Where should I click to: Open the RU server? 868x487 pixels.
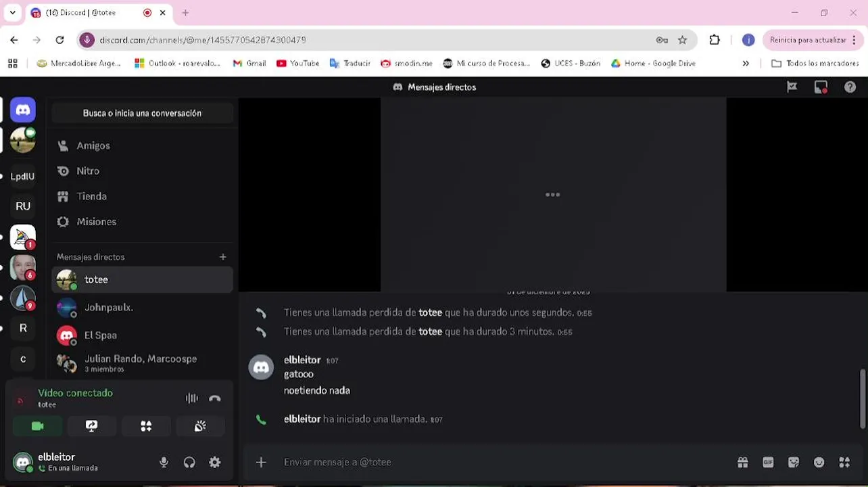point(23,206)
